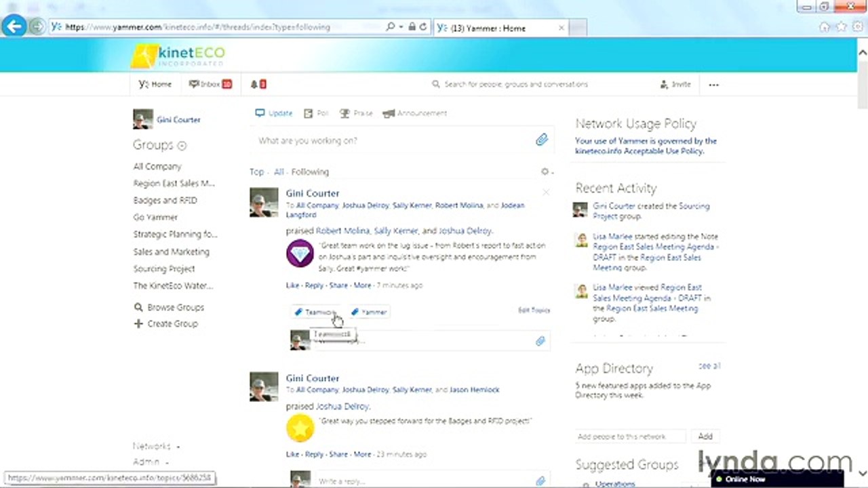Image resolution: width=868 pixels, height=488 pixels.
Task: Open the three-dot more menu in navbar
Action: (x=713, y=85)
